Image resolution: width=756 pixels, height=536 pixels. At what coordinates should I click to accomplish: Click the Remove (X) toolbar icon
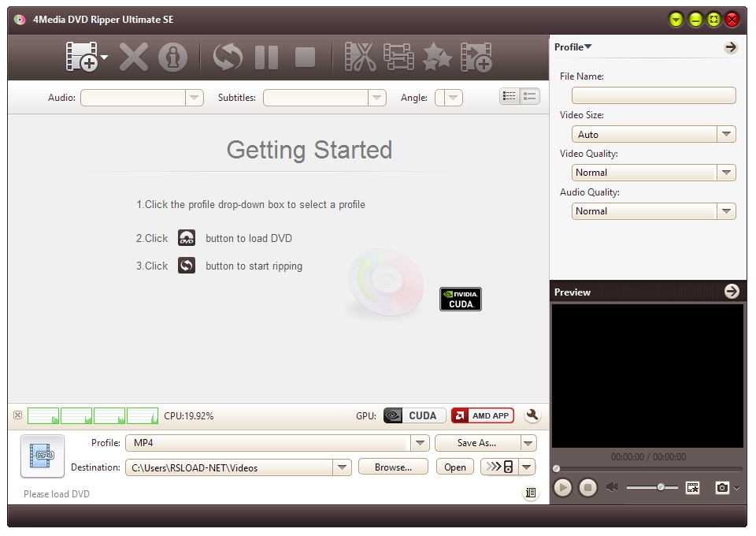134,57
